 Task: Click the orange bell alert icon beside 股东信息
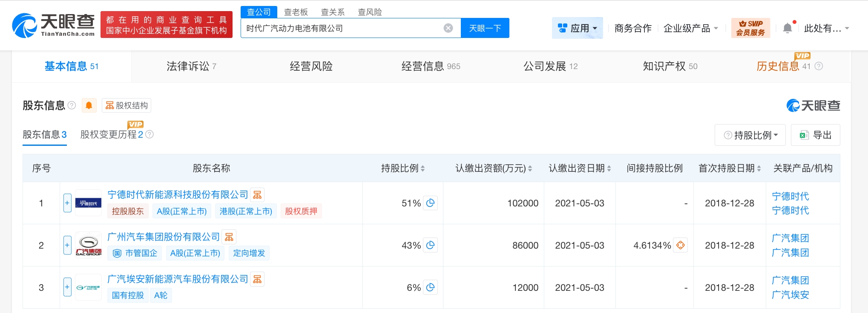tap(89, 105)
